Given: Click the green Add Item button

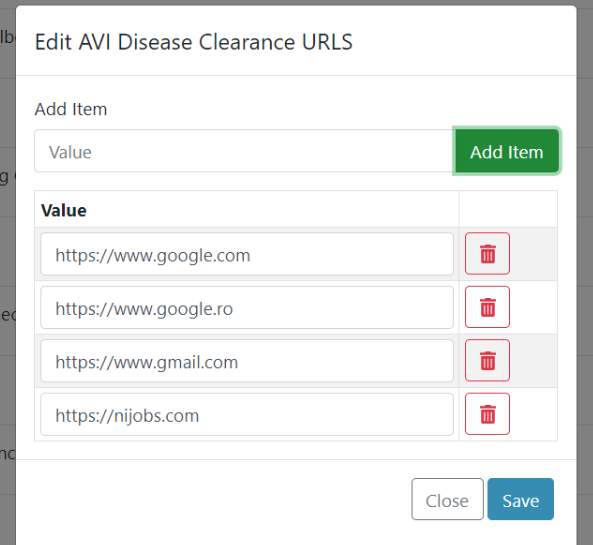Looking at the screenshot, I should click(x=506, y=151).
